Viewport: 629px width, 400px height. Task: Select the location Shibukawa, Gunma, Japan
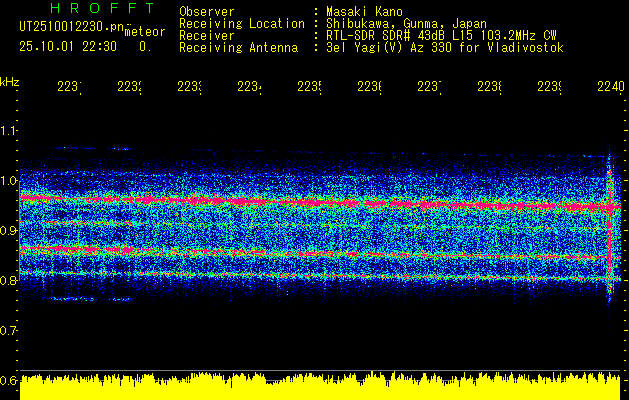(x=406, y=24)
